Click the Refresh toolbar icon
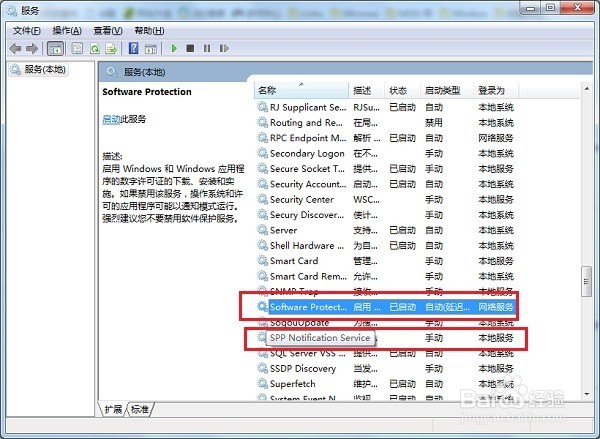The width and height of the screenshot is (600, 439). (95, 49)
